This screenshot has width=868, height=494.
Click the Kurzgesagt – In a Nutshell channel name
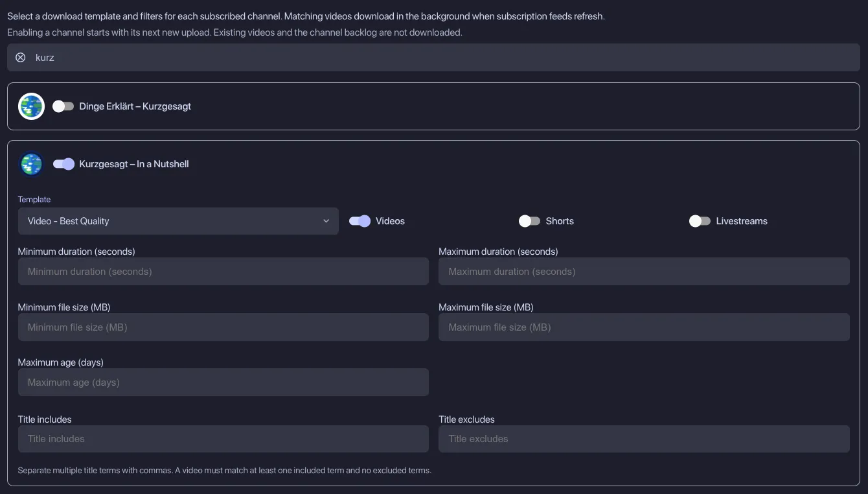coord(134,164)
